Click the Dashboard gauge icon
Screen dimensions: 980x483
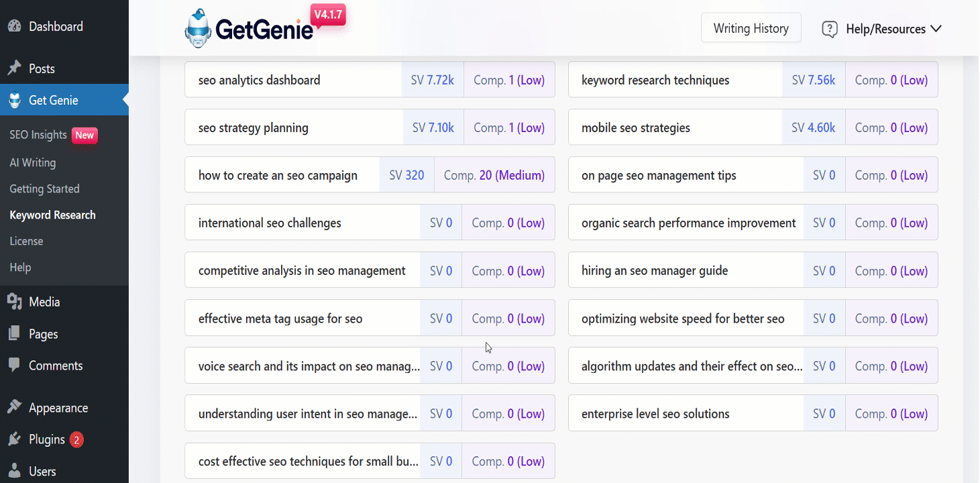pos(14,27)
